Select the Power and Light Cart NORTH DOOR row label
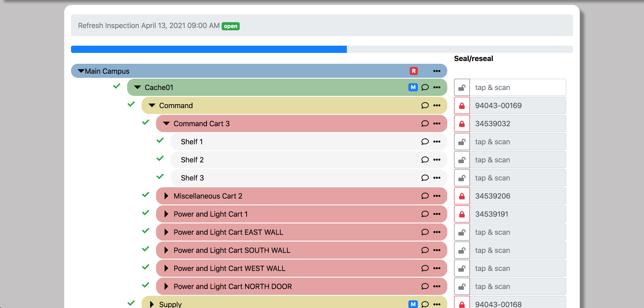644x308 pixels. 232,286
